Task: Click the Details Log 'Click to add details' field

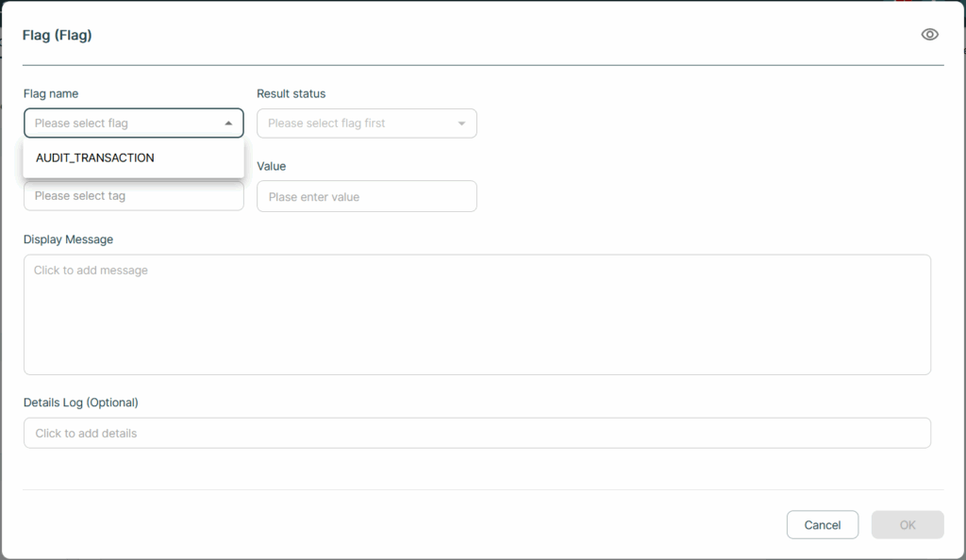Action: [476, 434]
